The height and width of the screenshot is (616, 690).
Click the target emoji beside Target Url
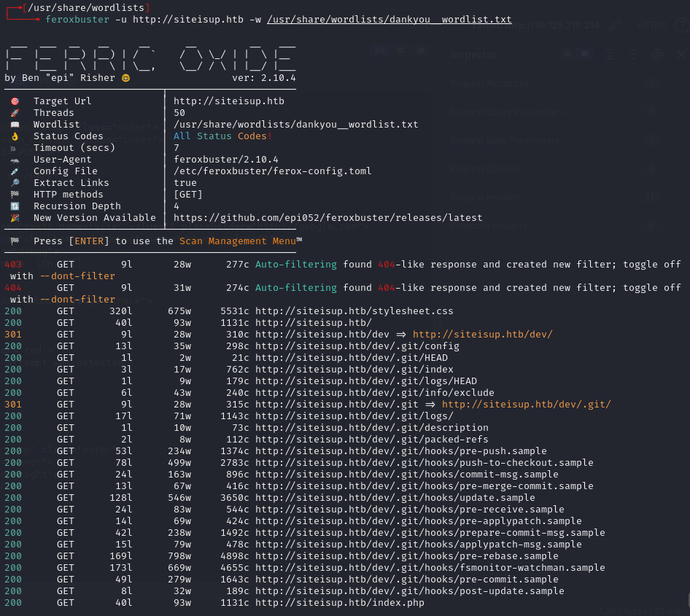15,101
